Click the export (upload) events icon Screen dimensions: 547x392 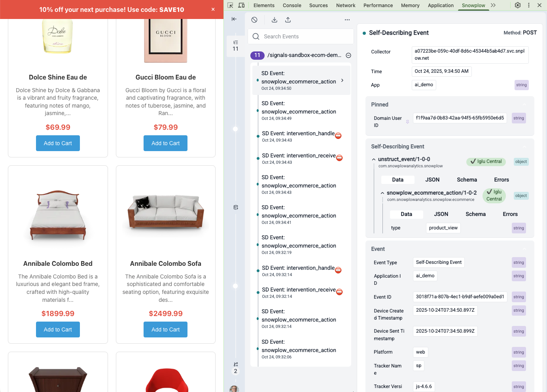[288, 20]
